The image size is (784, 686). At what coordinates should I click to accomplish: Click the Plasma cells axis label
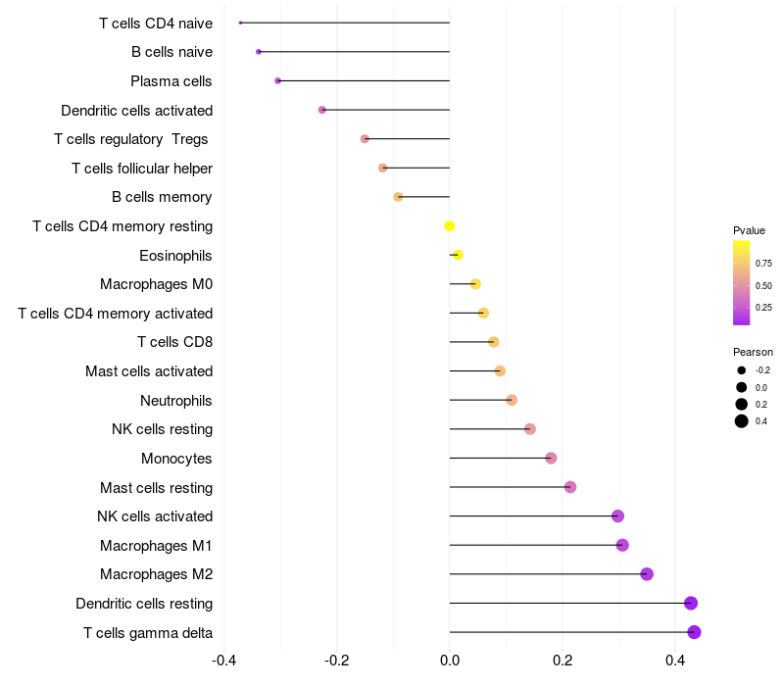click(x=171, y=81)
